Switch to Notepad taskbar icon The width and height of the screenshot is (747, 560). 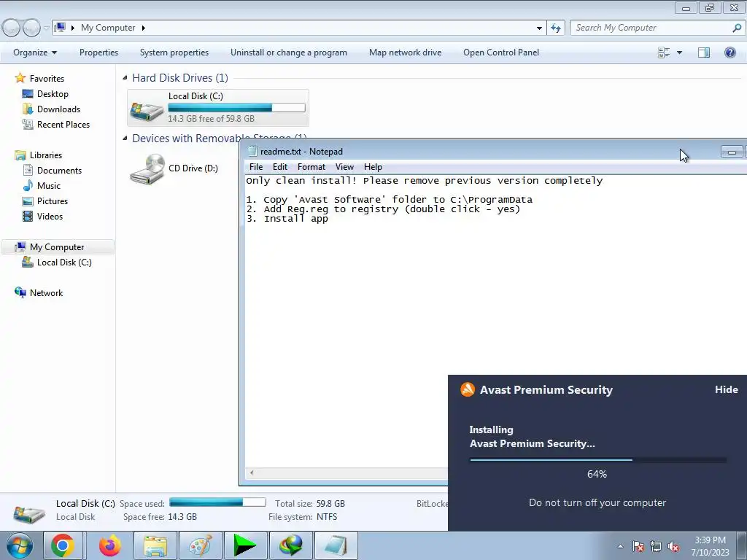pos(336,545)
